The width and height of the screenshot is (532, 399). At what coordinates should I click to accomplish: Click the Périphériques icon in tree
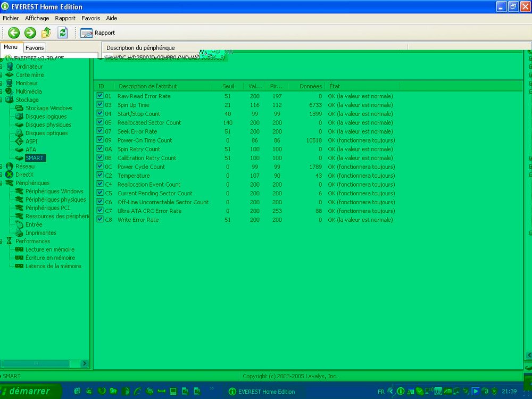(x=10, y=183)
